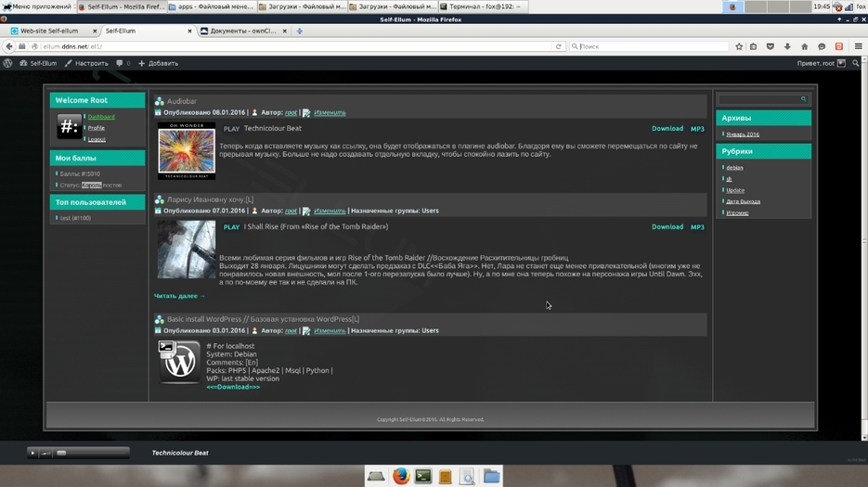Open the Update category link
868x487 pixels.
click(735, 190)
